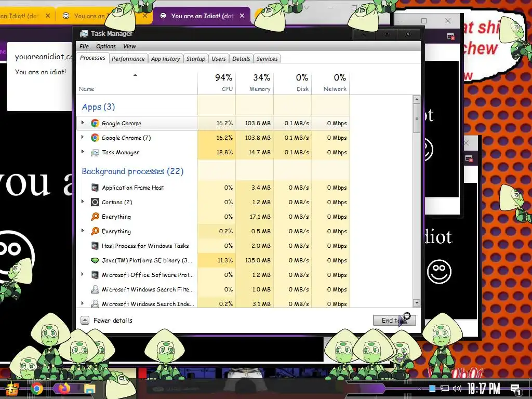532x399 pixels.
Task: Expand the Task Manager process entry
Action: pyautogui.click(x=83, y=152)
